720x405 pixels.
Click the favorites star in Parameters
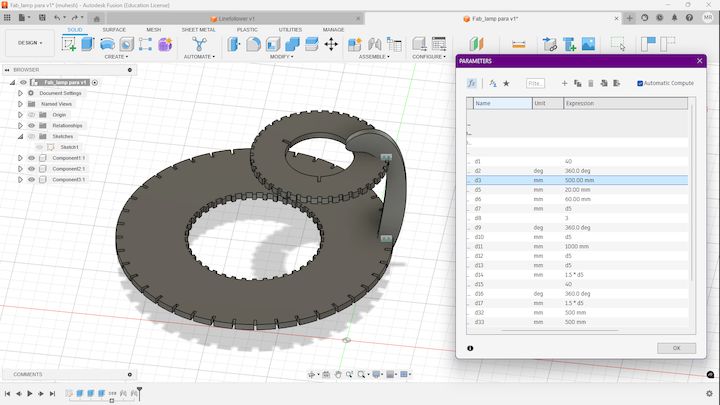click(x=506, y=83)
